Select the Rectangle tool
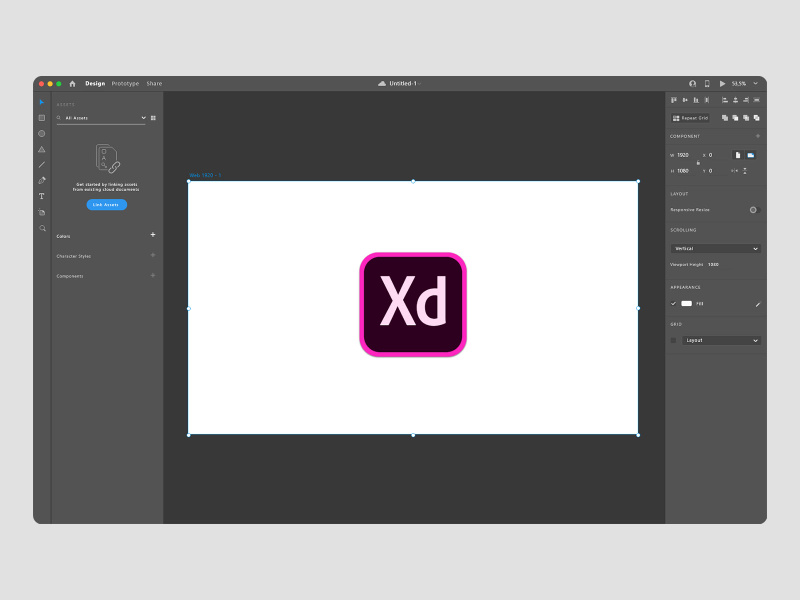The image size is (800, 600). point(42,117)
